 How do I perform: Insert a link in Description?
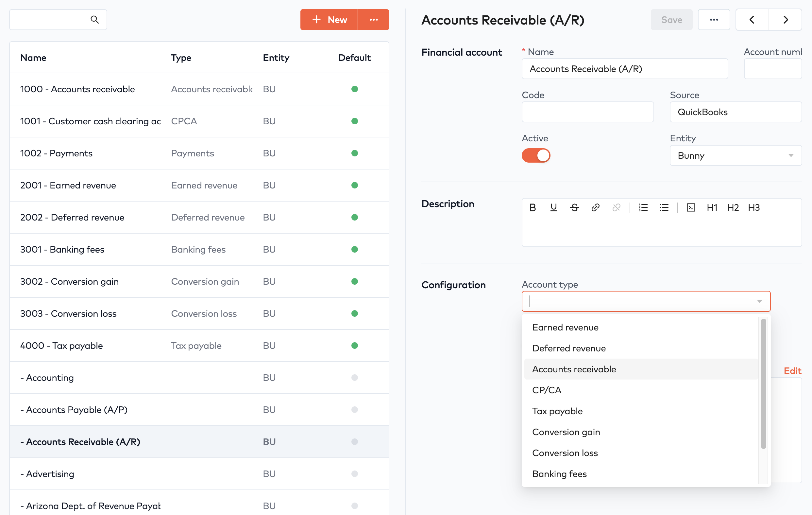[596, 207]
